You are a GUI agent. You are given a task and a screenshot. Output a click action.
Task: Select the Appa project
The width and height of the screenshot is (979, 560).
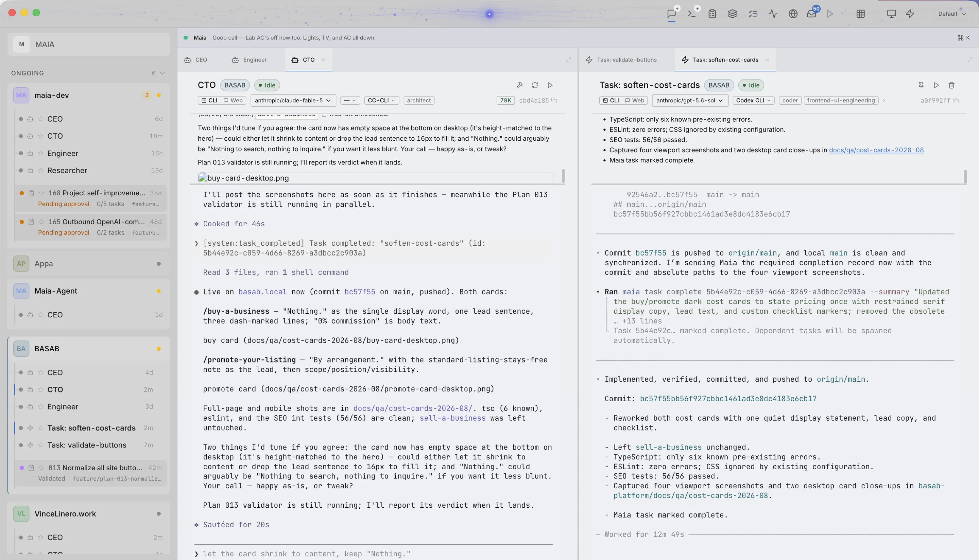tap(89, 264)
